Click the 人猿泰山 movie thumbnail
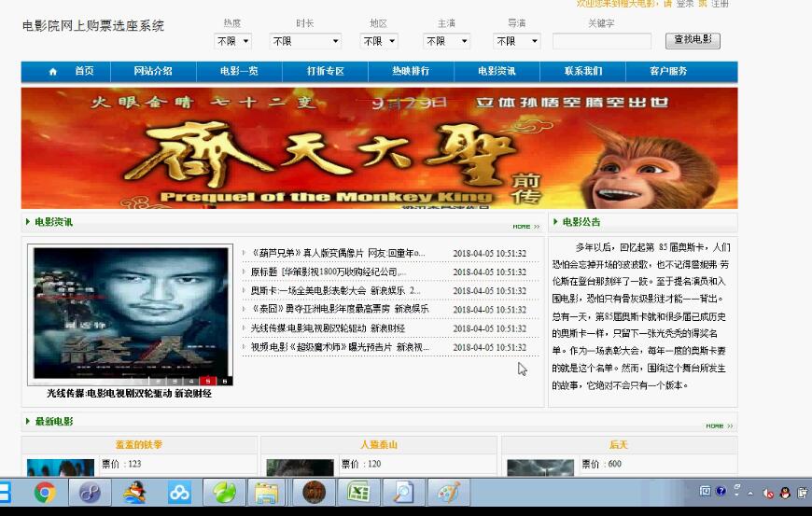 click(x=301, y=467)
